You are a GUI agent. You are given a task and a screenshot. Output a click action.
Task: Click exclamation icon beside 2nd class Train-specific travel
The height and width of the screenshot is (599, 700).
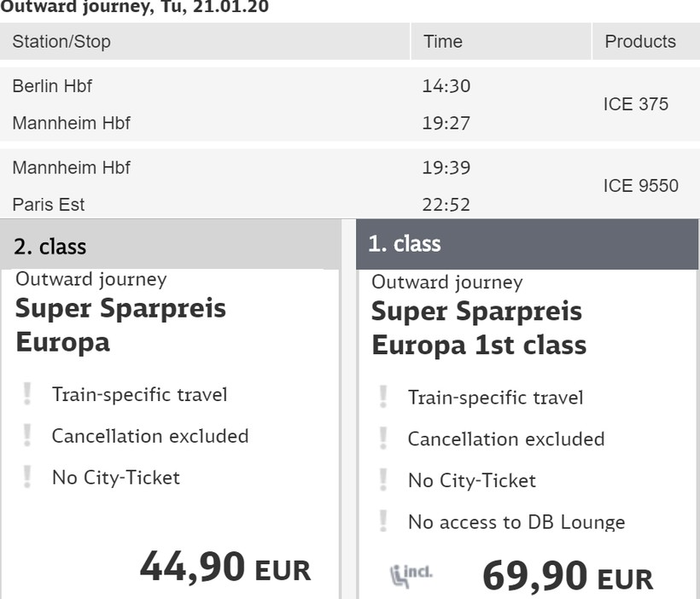click(x=27, y=394)
